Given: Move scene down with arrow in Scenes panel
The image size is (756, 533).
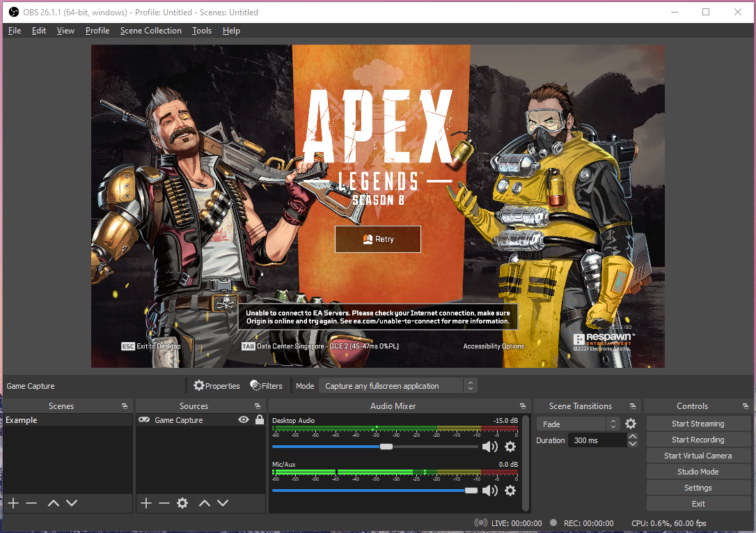Looking at the screenshot, I should tap(72, 503).
